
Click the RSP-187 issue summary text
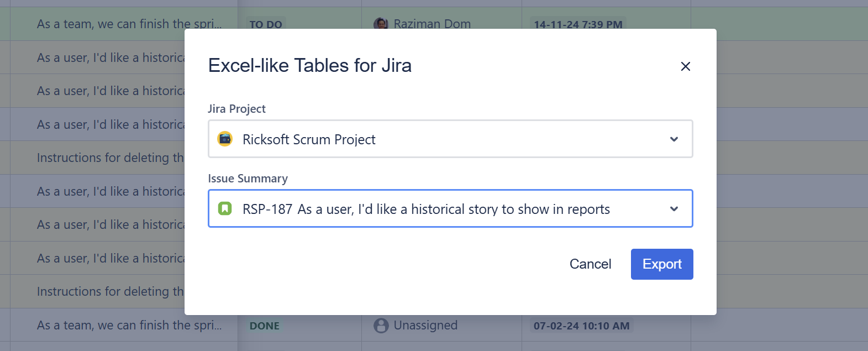(x=425, y=209)
